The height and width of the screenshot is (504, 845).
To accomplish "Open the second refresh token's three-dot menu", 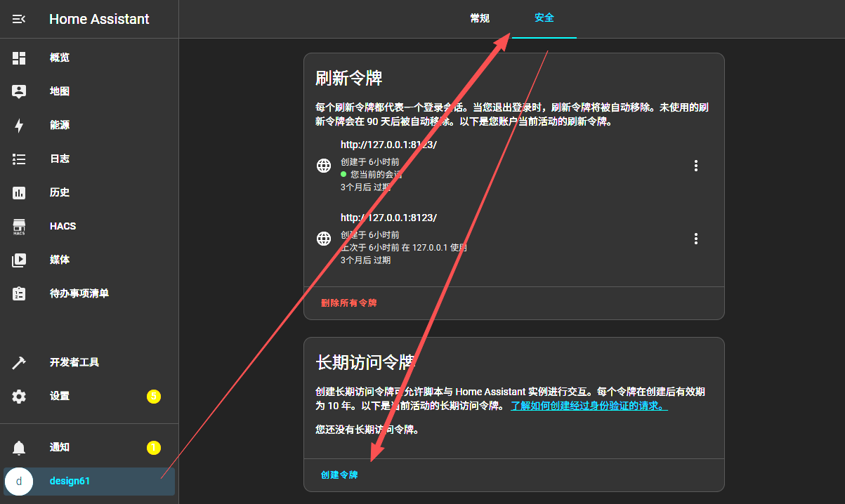I will (695, 239).
